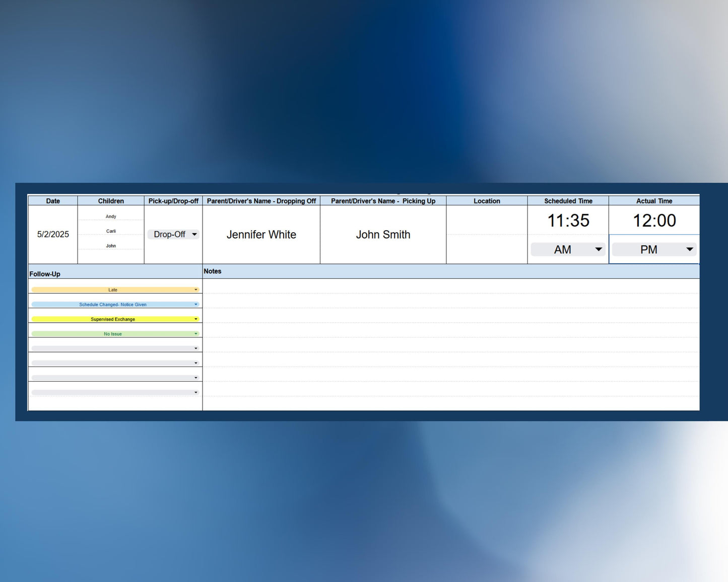Click the Parent/Driver's Name - Picking Up header

(383, 201)
